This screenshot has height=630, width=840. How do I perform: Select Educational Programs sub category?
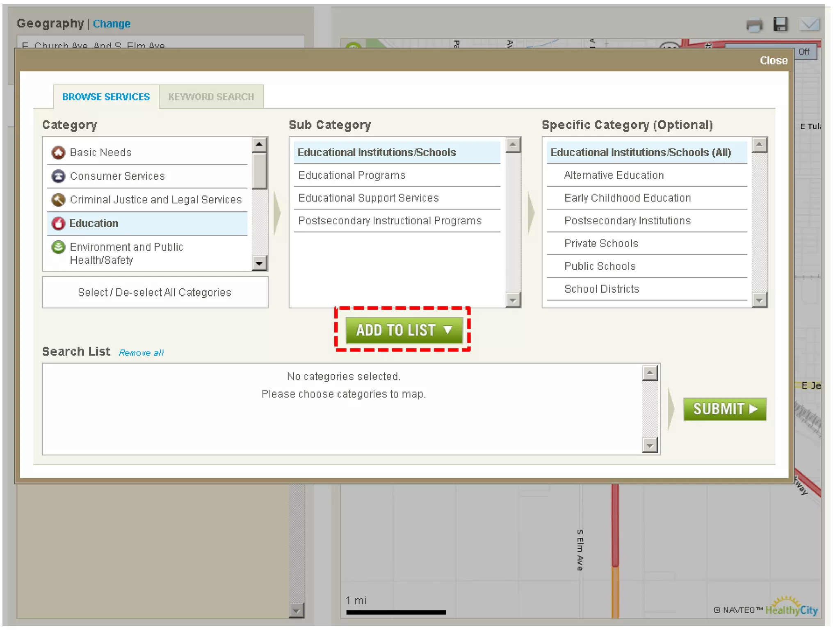pyautogui.click(x=397, y=175)
